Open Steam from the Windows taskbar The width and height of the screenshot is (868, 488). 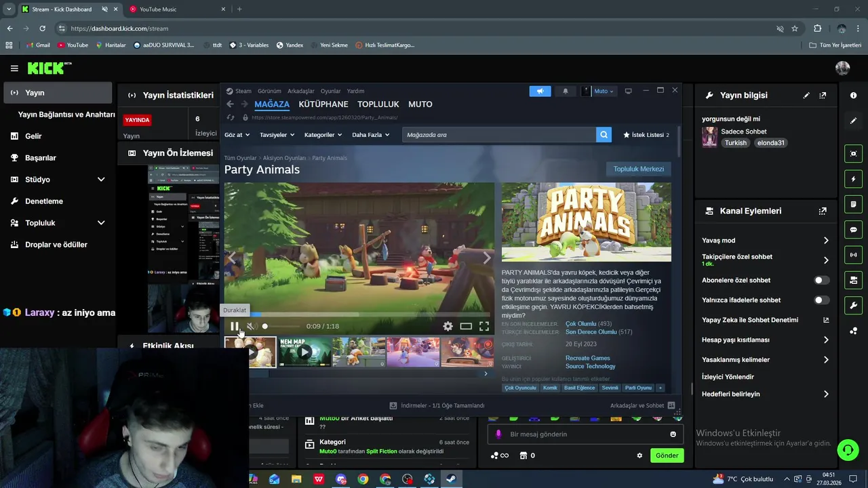tap(451, 479)
